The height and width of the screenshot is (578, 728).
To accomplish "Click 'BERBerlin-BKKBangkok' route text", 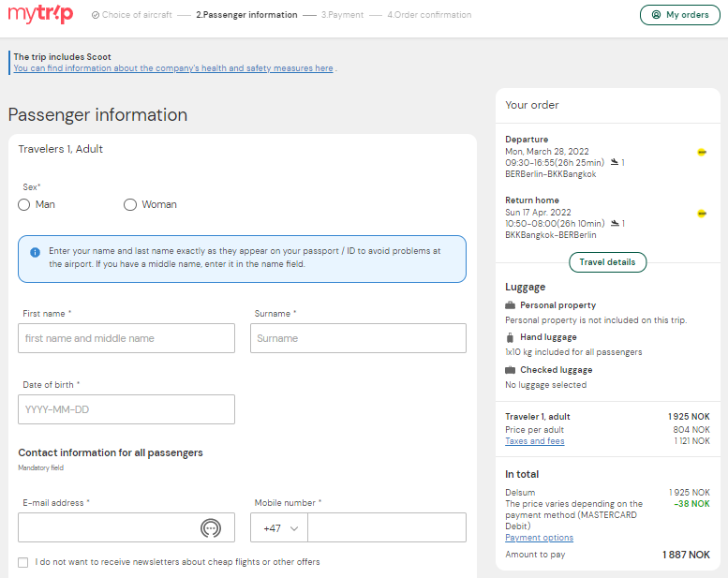I will coord(551,174).
